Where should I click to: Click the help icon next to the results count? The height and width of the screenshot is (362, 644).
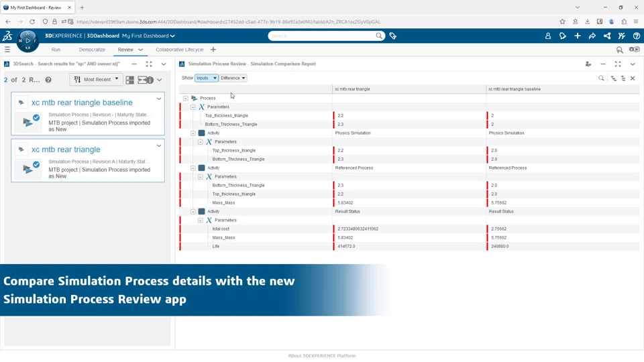tap(48, 80)
